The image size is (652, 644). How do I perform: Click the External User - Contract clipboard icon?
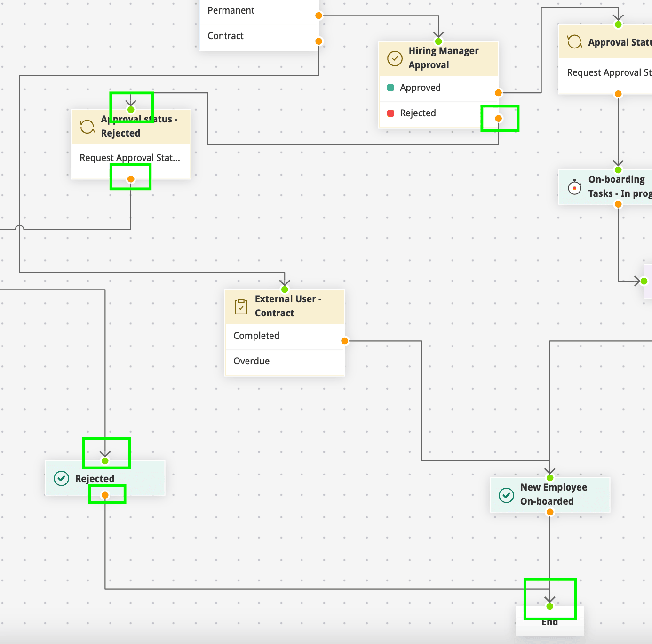(x=241, y=306)
